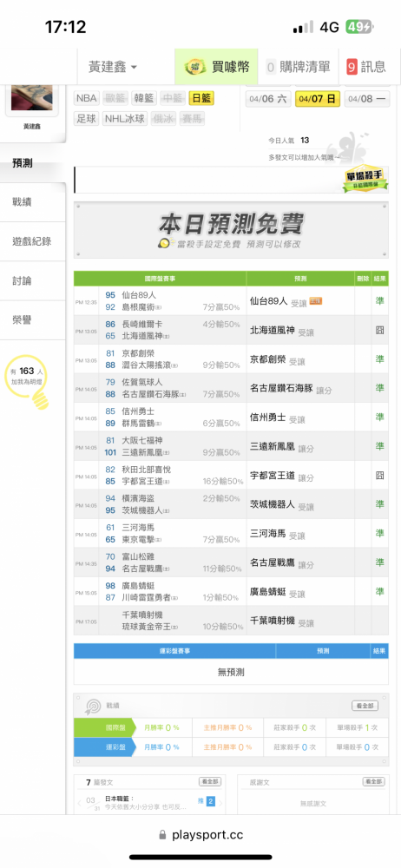The image size is (401, 868).
Task: Pick the 04/08 一 date
Action: (367, 99)
